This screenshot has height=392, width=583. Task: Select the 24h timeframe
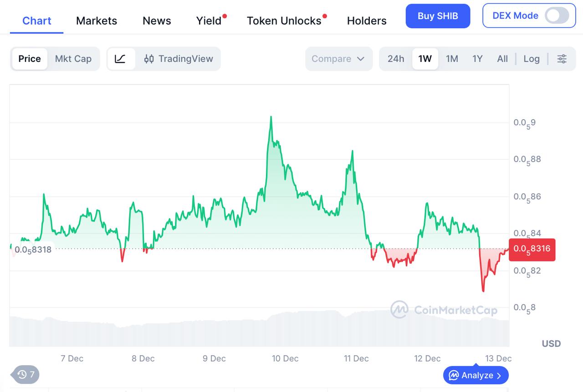pyautogui.click(x=395, y=59)
